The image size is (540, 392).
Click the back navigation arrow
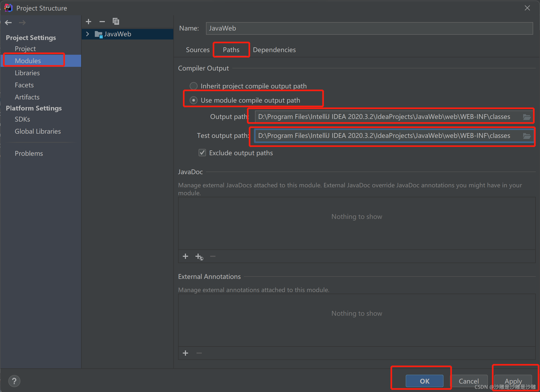(8, 23)
